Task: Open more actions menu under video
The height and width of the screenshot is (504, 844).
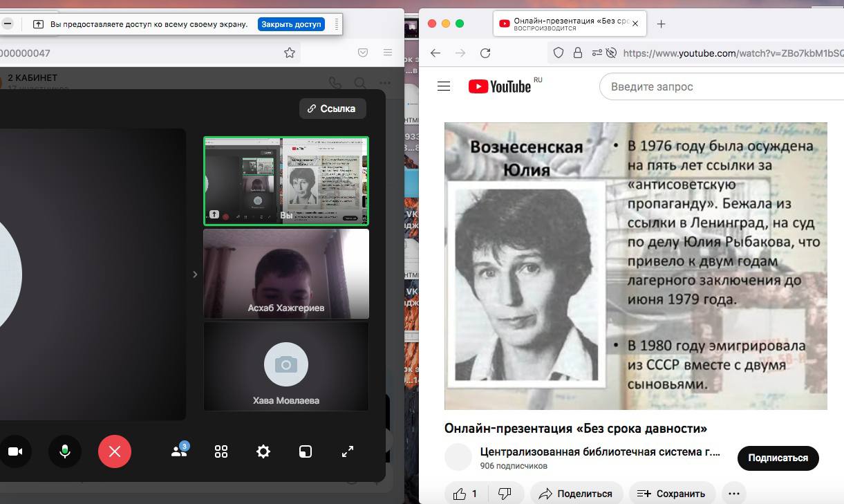Action: click(734, 493)
